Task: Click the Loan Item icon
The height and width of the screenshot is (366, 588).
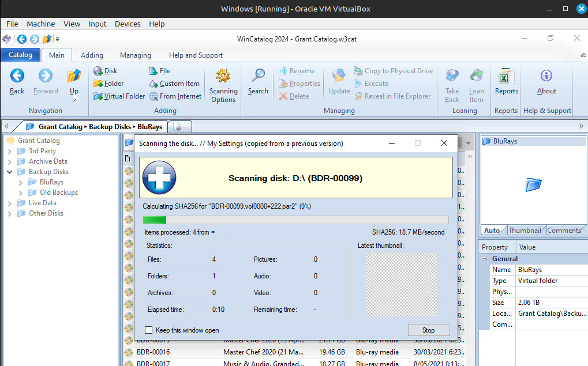Action: [476, 76]
